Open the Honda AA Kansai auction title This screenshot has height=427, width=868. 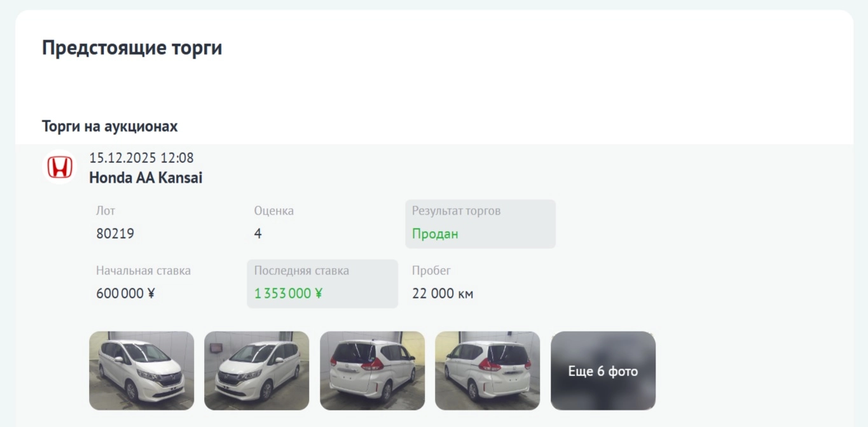[146, 178]
